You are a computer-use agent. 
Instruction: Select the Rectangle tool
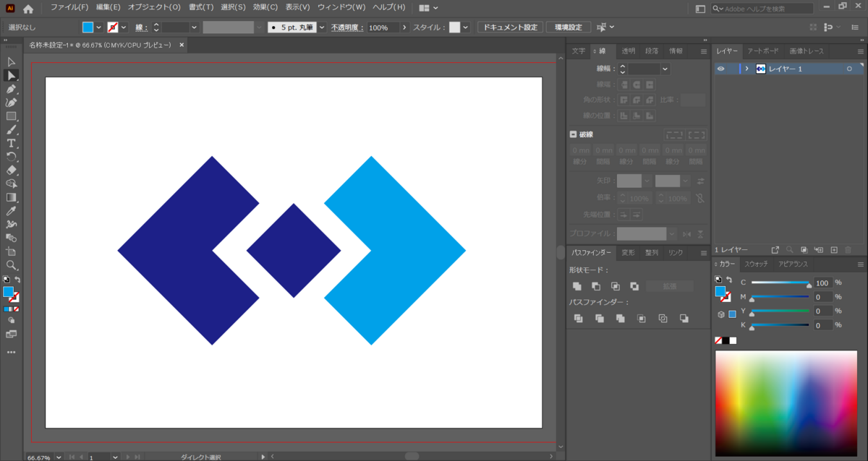pyautogui.click(x=11, y=116)
